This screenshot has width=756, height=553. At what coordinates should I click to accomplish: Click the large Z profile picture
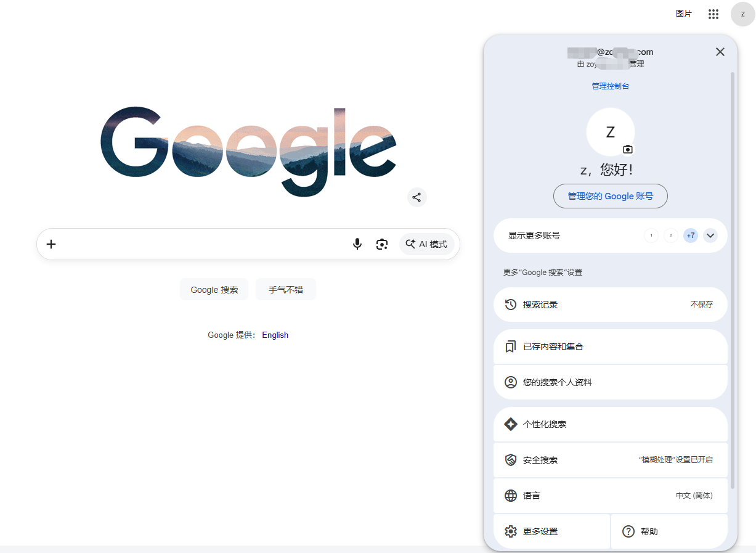610,132
